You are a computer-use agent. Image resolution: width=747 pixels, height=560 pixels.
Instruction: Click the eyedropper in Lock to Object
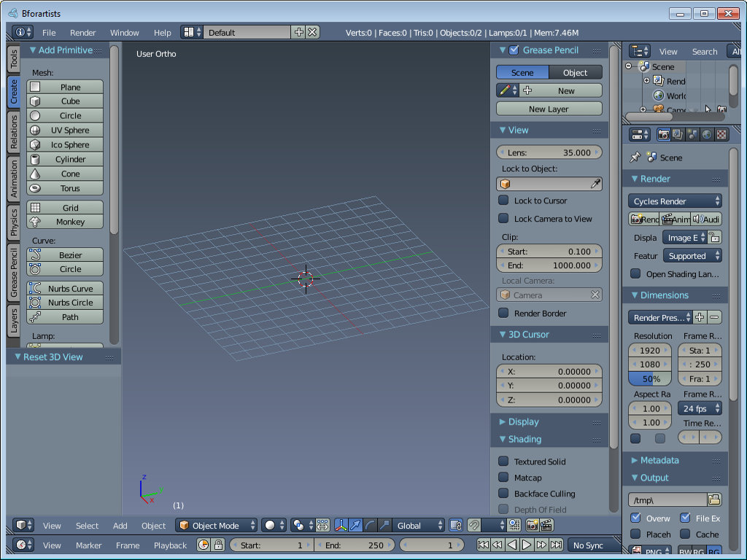(595, 184)
